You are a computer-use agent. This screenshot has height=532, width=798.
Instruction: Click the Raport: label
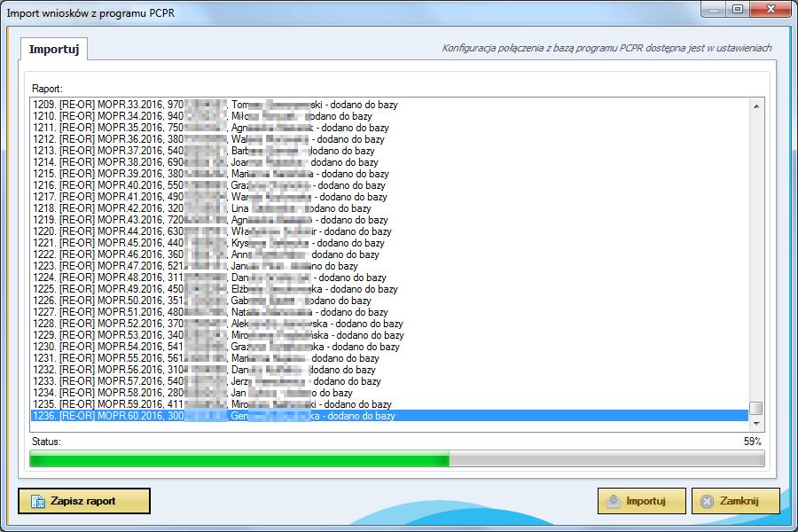(47, 89)
